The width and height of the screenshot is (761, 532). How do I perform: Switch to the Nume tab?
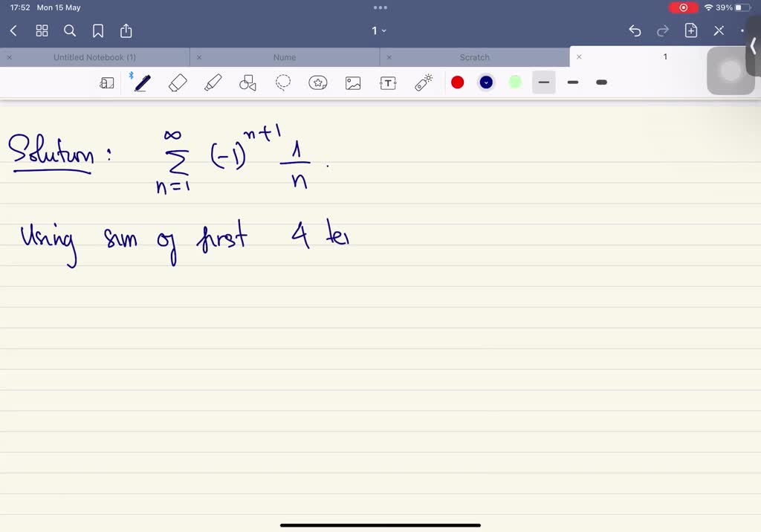(x=285, y=56)
